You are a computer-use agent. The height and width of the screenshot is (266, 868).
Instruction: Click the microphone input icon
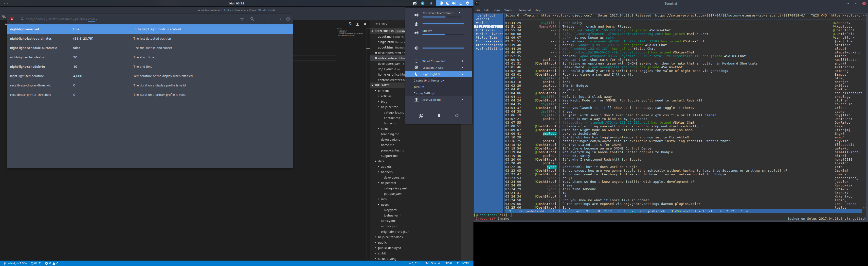pyautogui.click(x=416, y=24)
